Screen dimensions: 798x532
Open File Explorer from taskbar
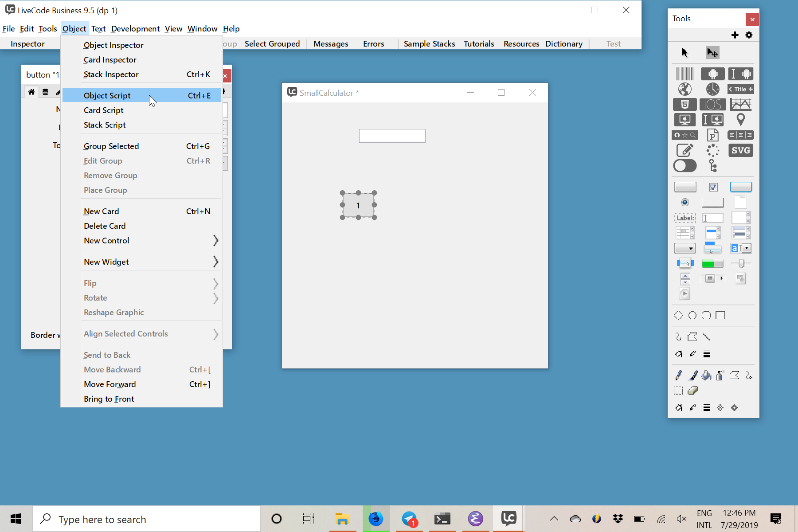point(342,519)
